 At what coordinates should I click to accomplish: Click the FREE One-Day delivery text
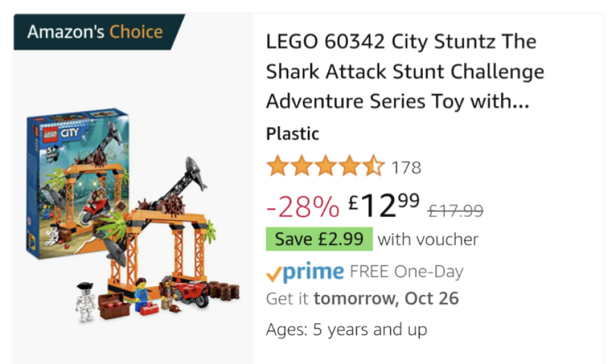click(406, 272)
